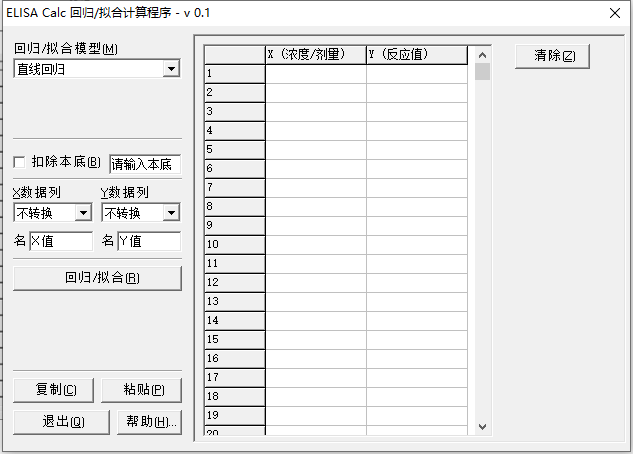
Task: Select row header 18
Action: click(x=235, y=396)
